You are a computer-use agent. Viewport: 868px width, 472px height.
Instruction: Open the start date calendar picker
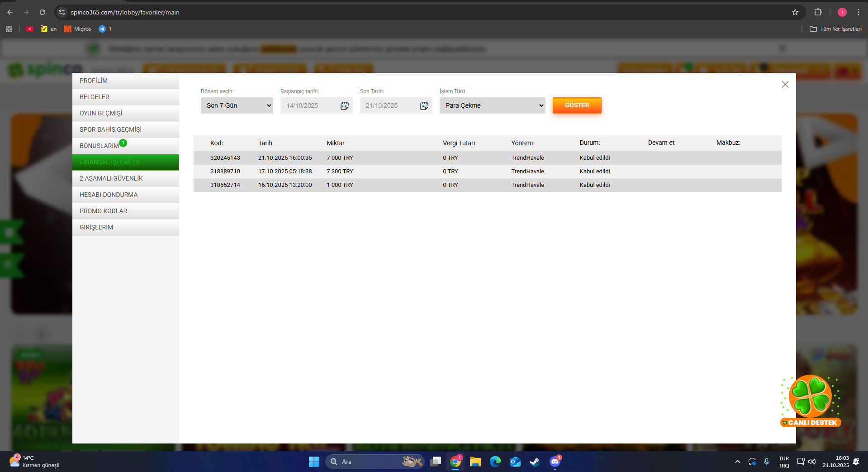click(345, 106)
